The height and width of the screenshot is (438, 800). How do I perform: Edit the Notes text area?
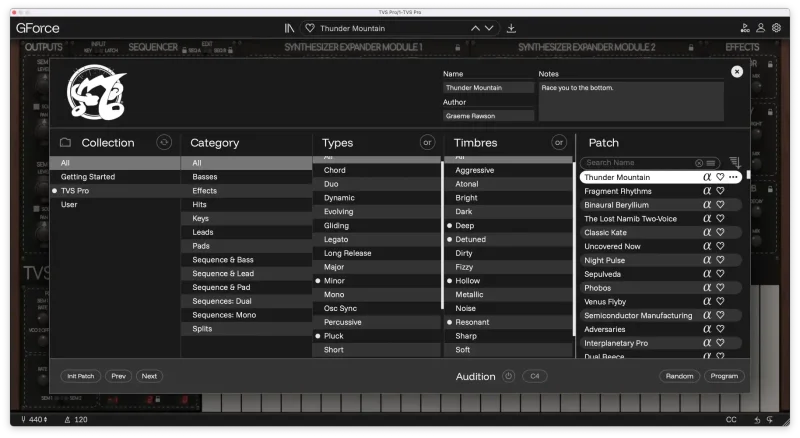(631, 102)
